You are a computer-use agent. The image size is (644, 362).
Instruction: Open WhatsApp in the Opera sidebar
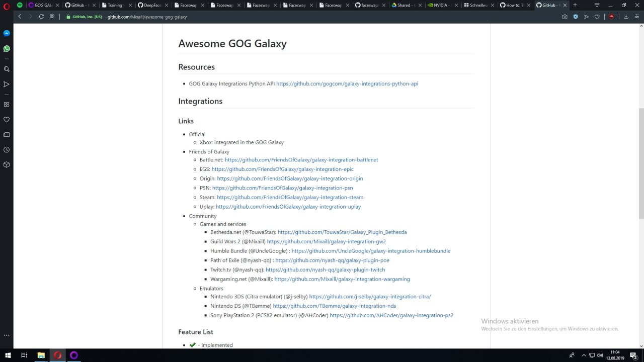point(7,49)
